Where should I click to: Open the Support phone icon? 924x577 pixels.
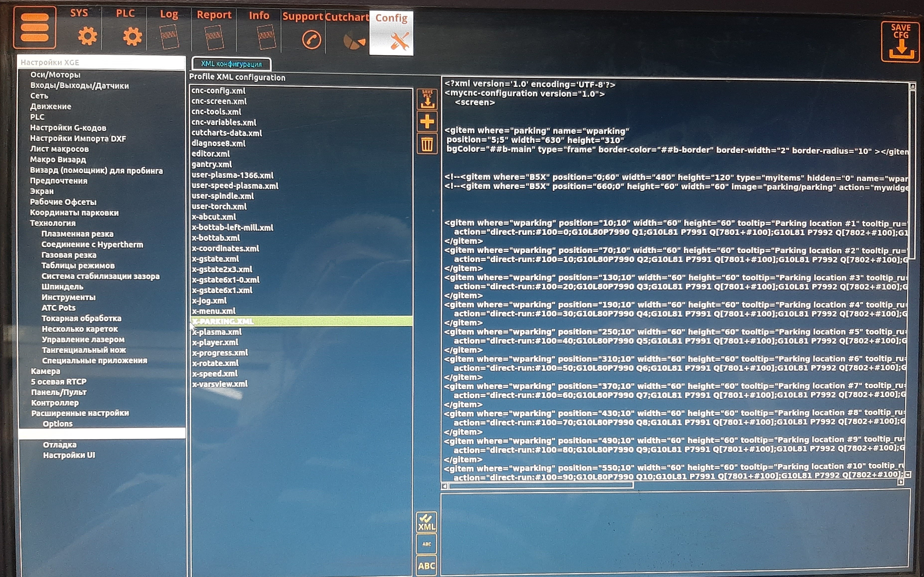311,40
